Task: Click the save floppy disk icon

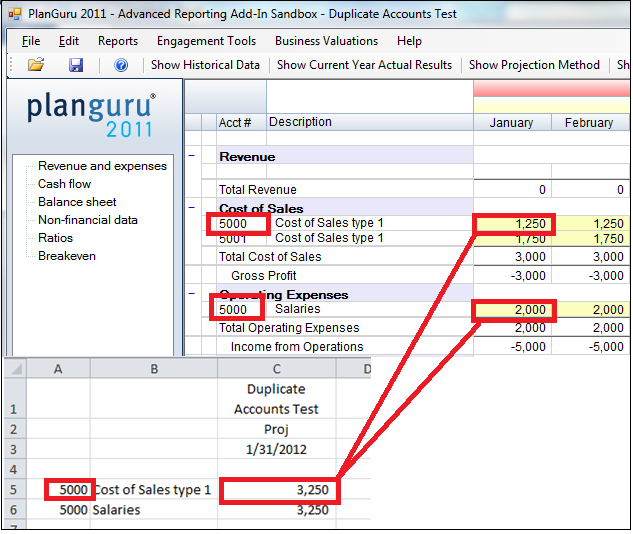Action: 75,65
